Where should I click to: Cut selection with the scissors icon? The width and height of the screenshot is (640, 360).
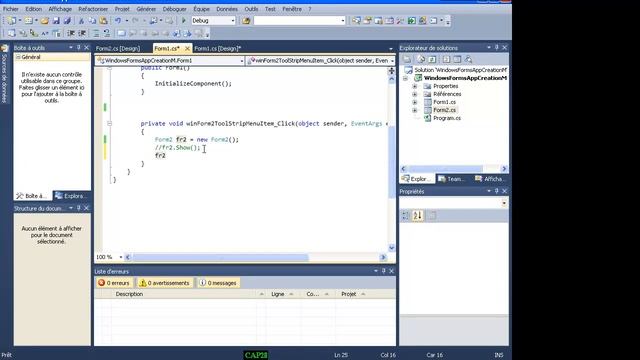(x=81, y=20)
